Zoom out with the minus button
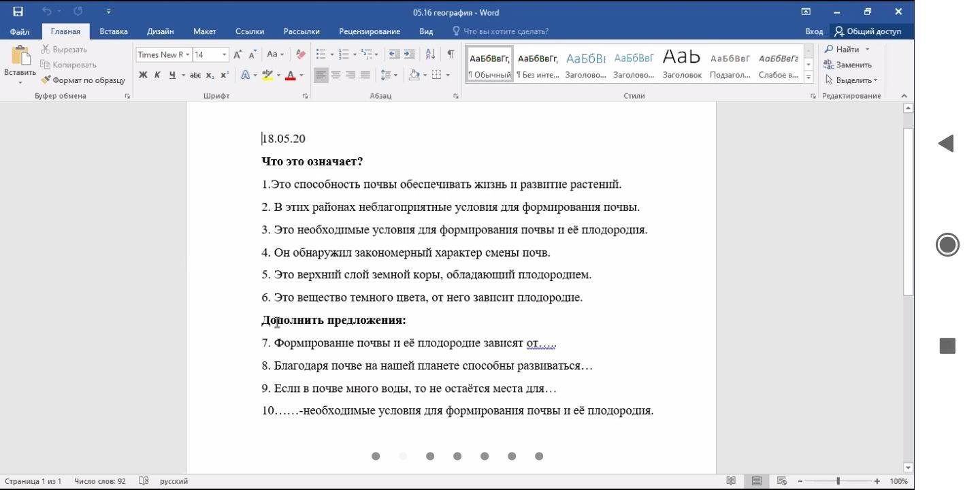This screenshot has width=980, height=490. 800,481
